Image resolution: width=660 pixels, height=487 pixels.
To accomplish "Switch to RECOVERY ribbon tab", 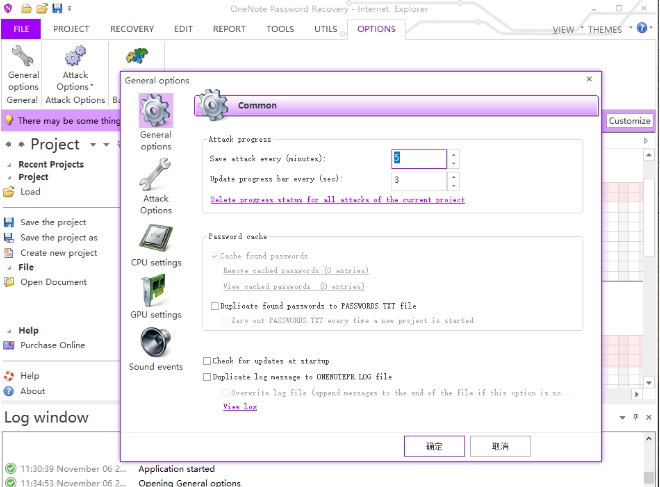I will (132, 29).
